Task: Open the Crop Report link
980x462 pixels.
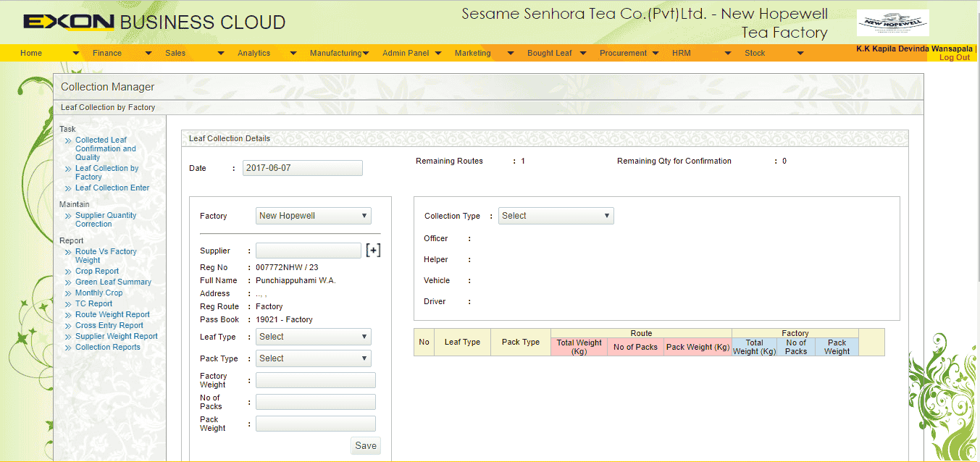Action: coord(97,271)
